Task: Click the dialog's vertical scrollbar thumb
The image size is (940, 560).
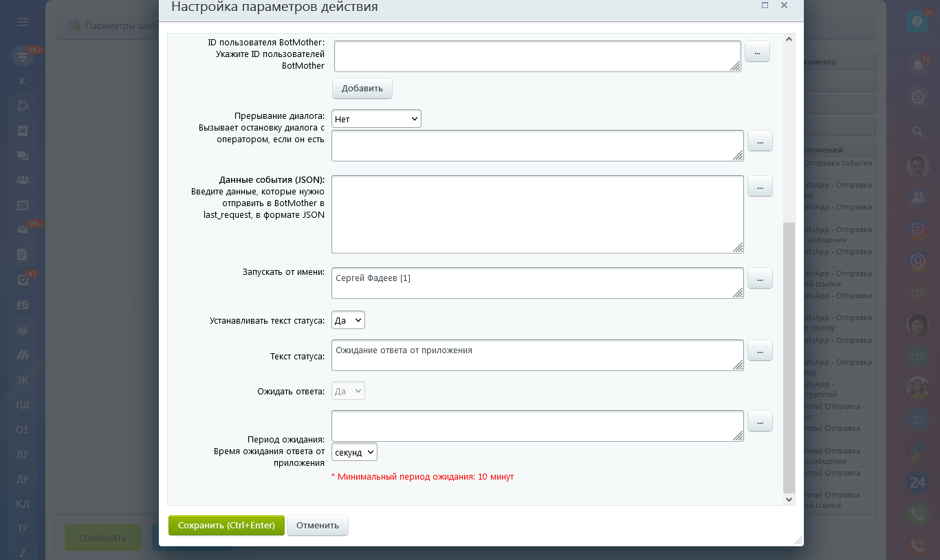Action: 789,357
